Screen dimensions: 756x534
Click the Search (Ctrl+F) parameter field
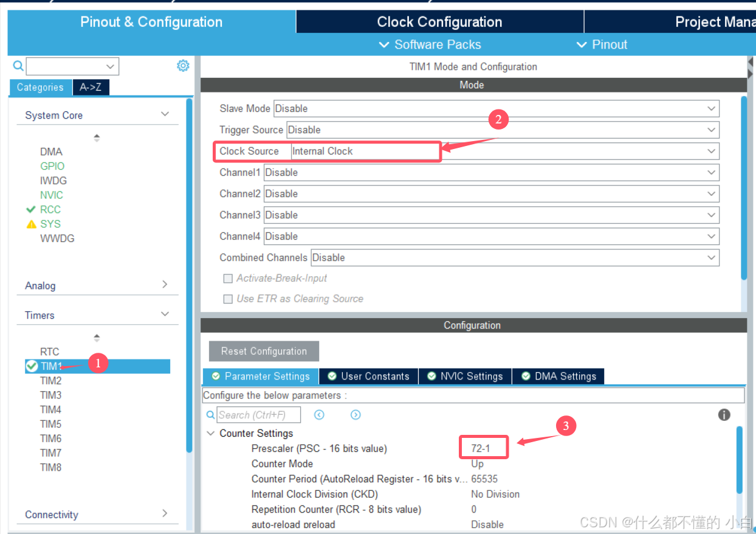(x=259, y=415)
